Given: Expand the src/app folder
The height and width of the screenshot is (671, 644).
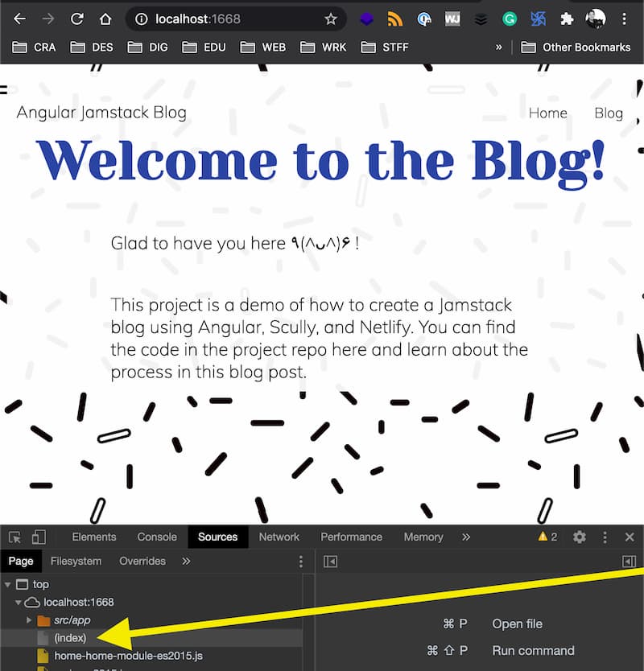Looking at the screenshot, I should (30, 620).
